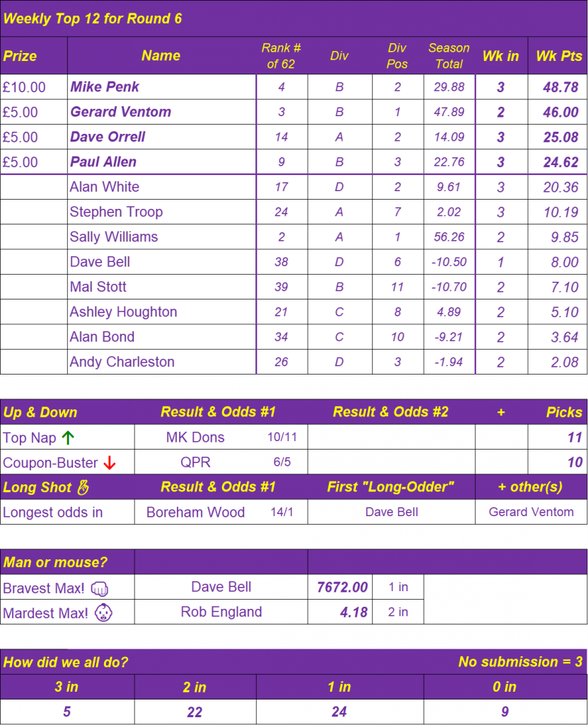The height and width of the screenshot is (725, 588).
Task: Click the Boreham Wood result cell
Action: 195,512
